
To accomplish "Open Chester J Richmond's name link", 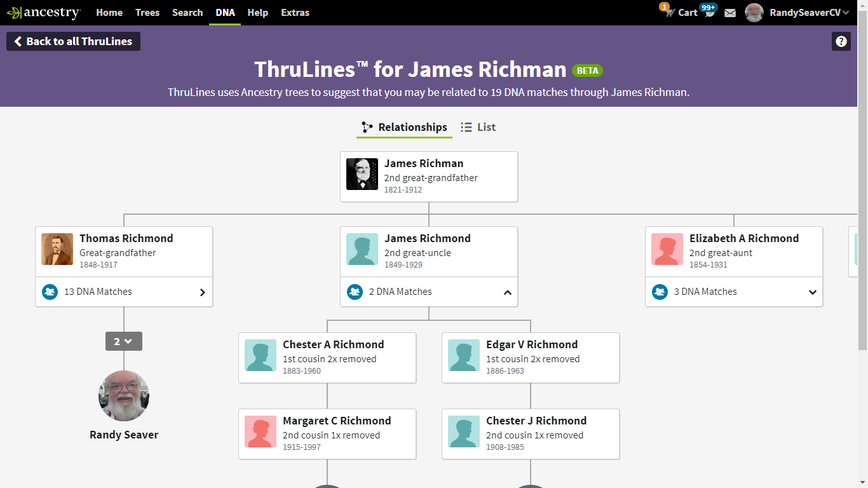I will coord(536,421).
